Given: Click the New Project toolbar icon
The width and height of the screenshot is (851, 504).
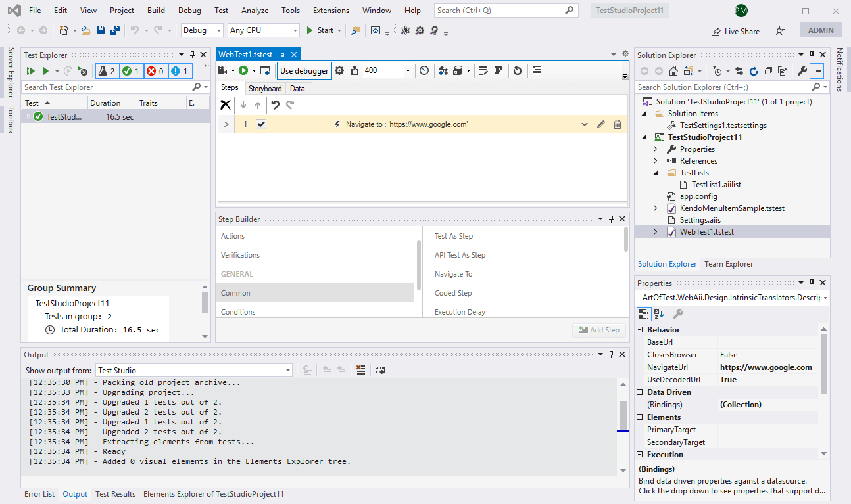Looking at the screenshot, I should tap(64, 30).
